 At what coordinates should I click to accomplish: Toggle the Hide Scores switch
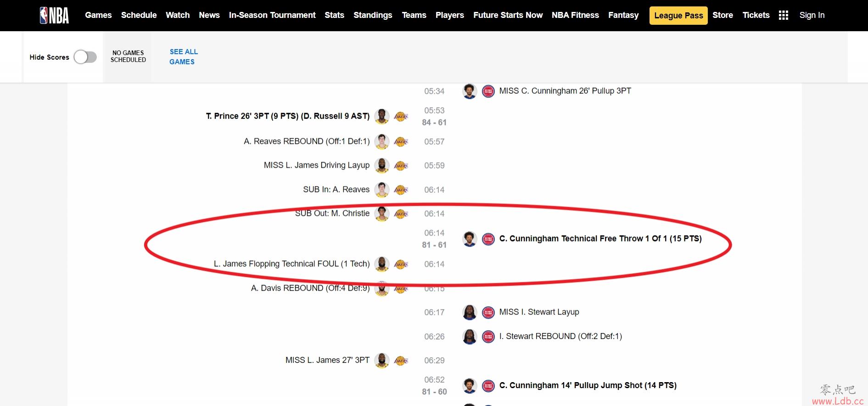click(x=85, y=57)
